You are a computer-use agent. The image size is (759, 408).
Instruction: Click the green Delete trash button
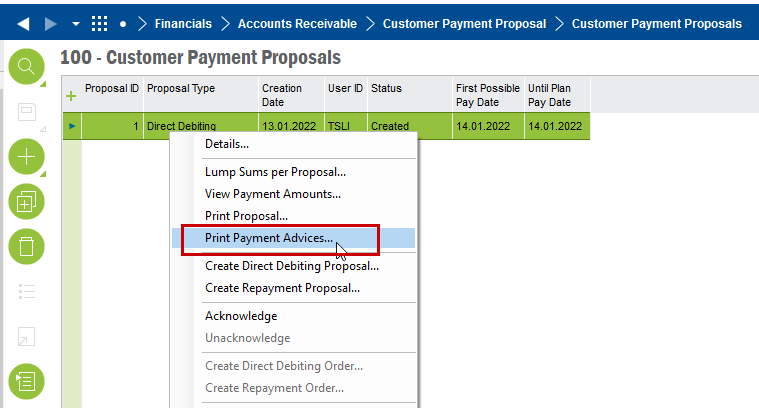26,247
